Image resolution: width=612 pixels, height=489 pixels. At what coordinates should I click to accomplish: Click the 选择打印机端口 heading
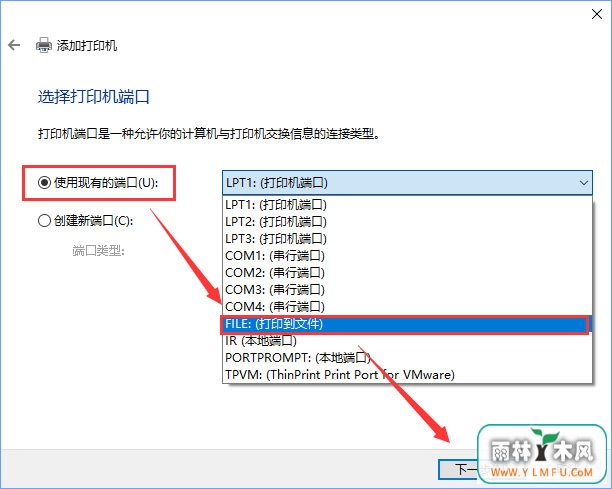(x=94, y=97)
